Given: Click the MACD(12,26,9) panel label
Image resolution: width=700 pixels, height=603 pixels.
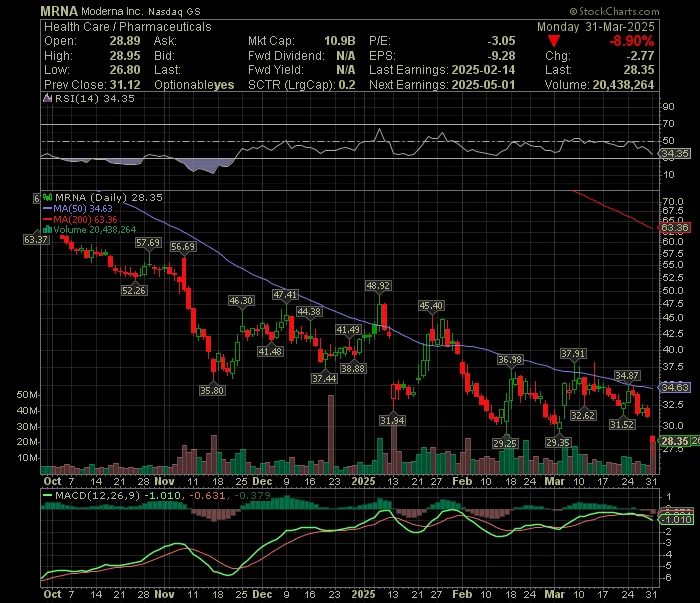Looking at the screenshot, I should point(98,495).
